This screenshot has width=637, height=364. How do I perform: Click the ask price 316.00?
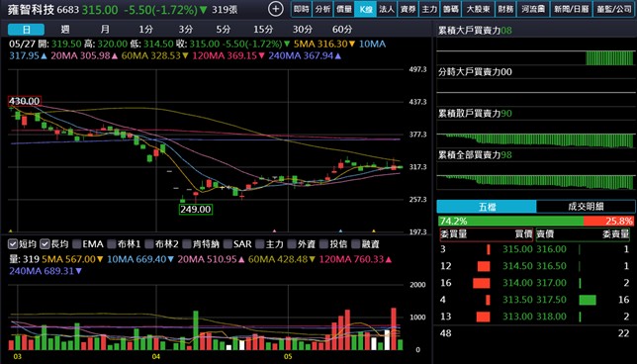551,249
